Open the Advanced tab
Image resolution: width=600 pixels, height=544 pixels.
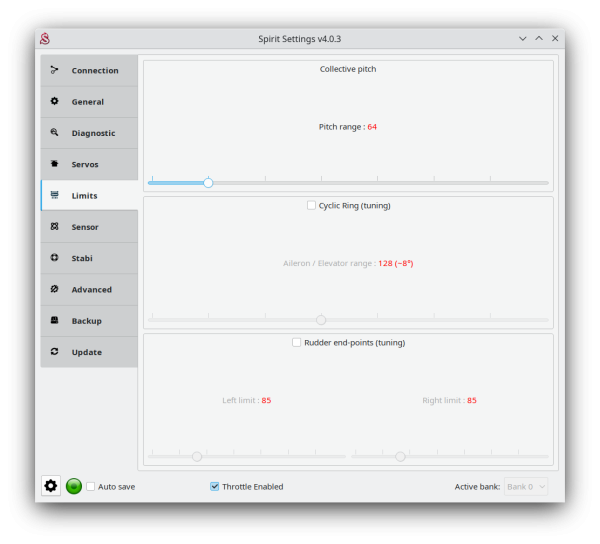coord(89,289)
